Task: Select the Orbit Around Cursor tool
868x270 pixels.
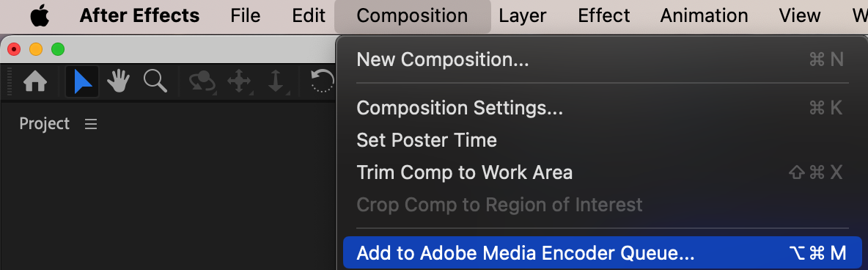Action: 202,82
